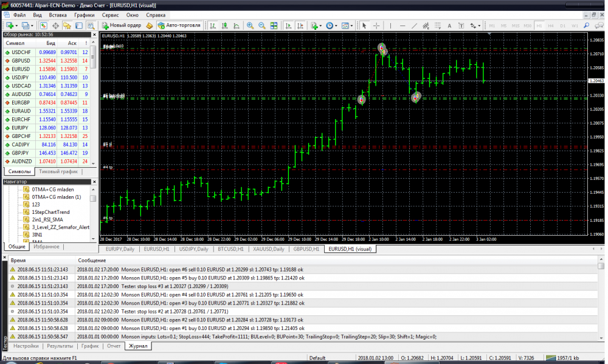Switch to Избранное tab in Navigator
The width and height of the screenshot is (608, 364).
pos(46,247)
